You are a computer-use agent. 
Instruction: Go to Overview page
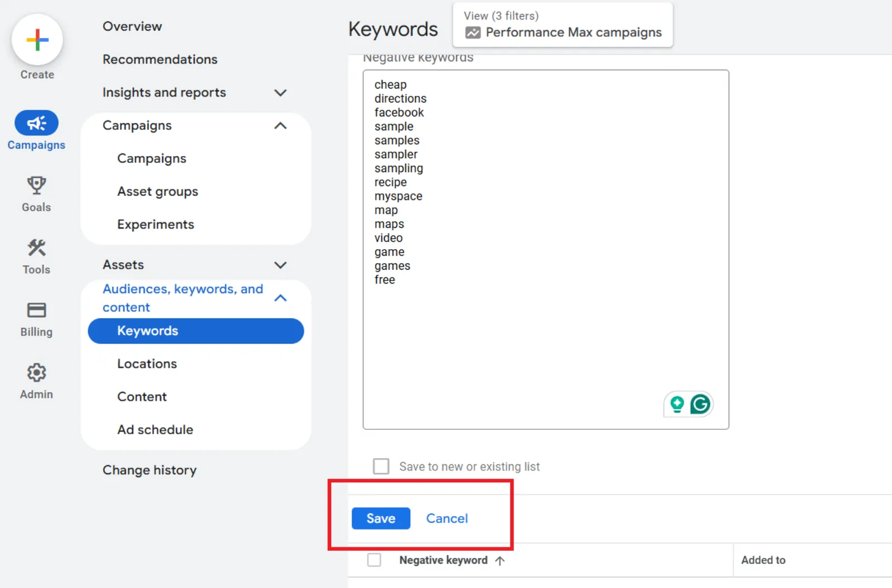coord(132,26)
